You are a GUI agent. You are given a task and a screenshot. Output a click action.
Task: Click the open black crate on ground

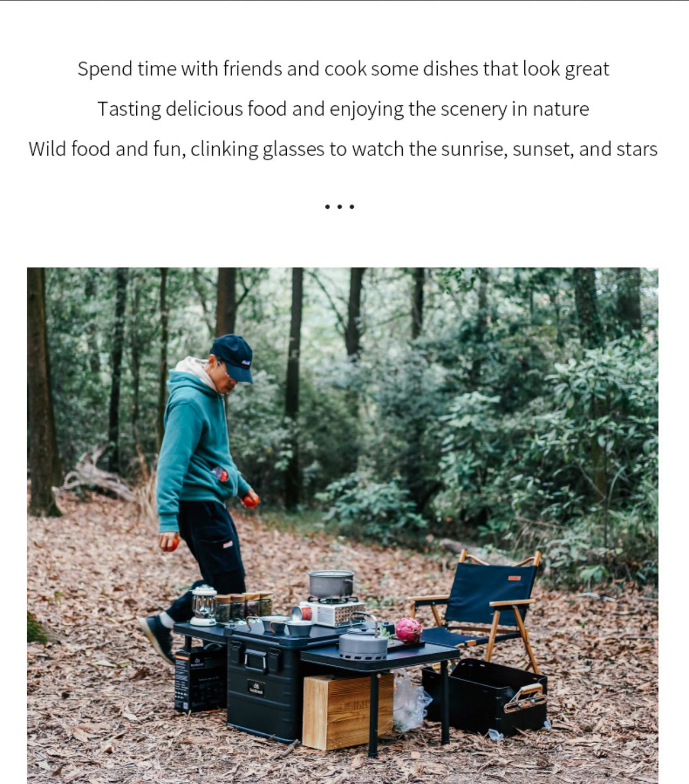coord(485,696)
